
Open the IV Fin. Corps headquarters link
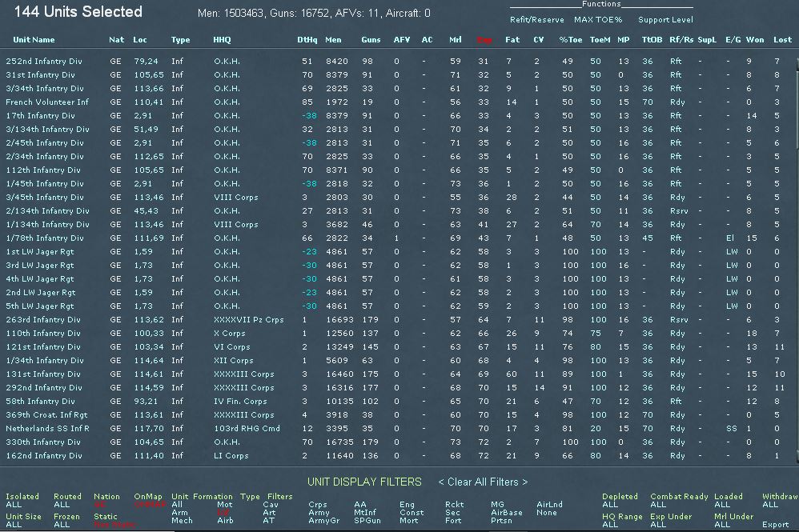(x=240, y=401)
